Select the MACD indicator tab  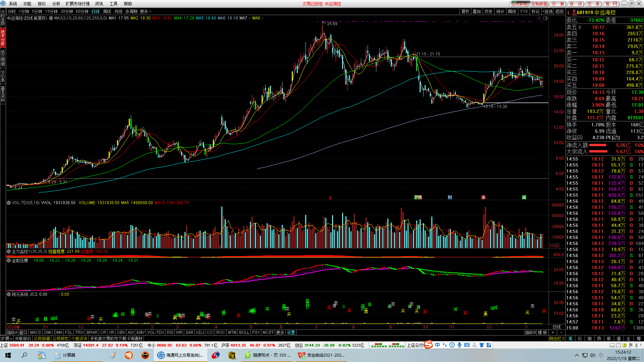click(36, 333)
